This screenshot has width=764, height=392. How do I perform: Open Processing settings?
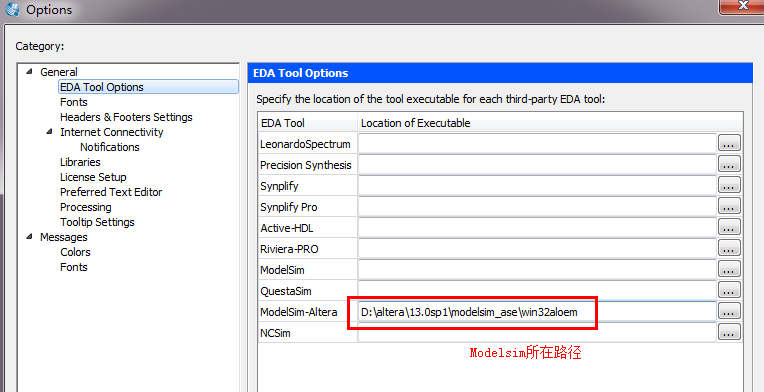[86, 207]
